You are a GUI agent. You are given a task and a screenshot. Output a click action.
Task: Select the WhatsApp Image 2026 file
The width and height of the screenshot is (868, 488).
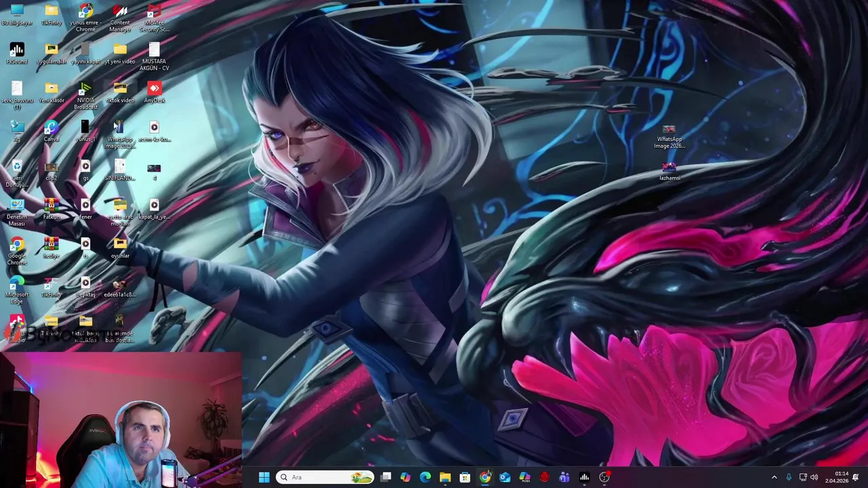point(669,136)
